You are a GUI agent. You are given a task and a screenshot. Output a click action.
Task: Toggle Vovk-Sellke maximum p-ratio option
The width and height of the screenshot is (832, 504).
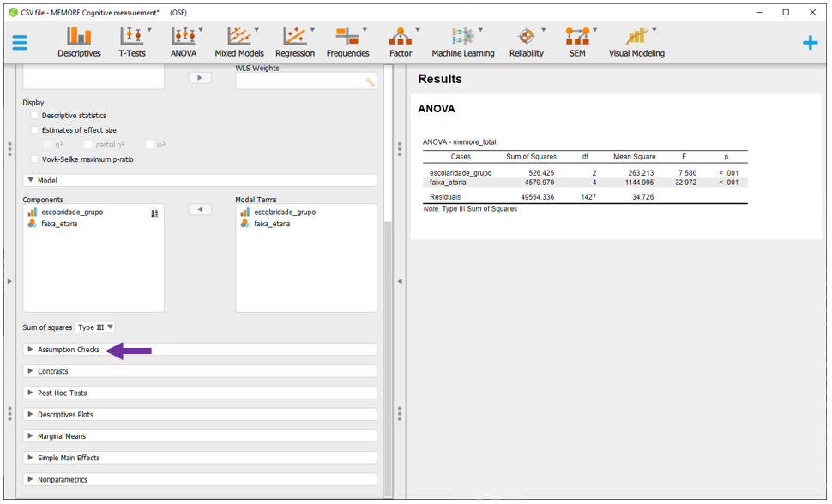(x=35, y=159)
